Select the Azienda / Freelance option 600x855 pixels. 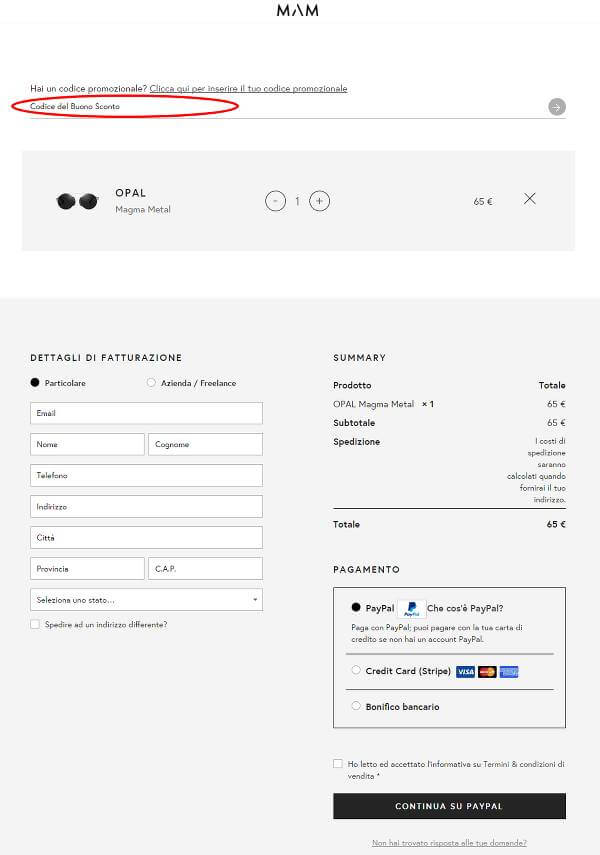pos(152,383)
